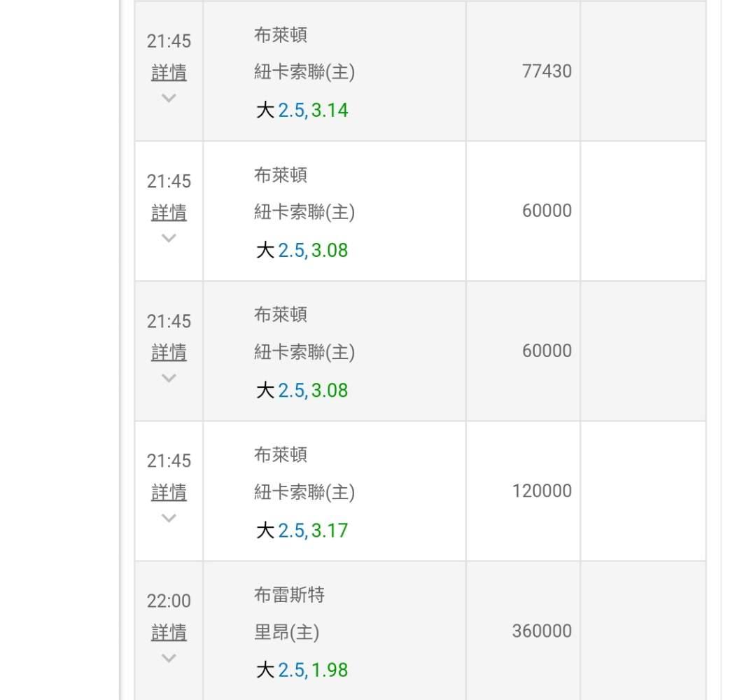This screenshot has width=744, height=700.
Task: Click the 77430 amount cell
Action: click(547, 71)
